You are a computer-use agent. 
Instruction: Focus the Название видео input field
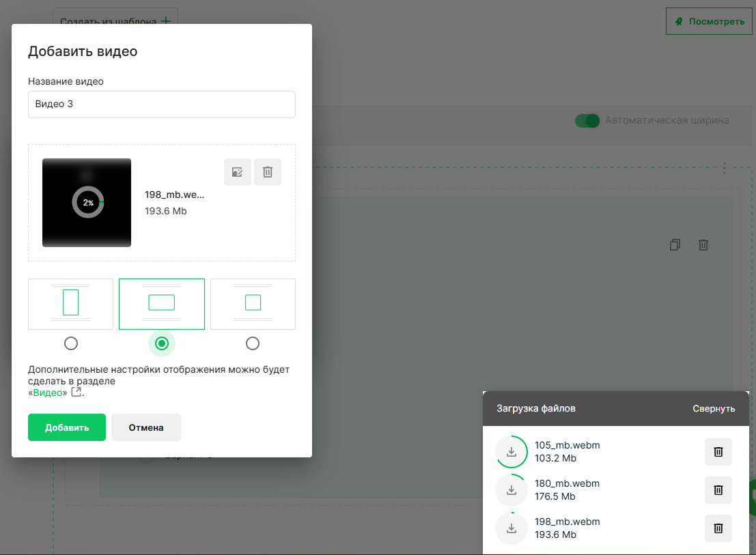tap(162, 104)
